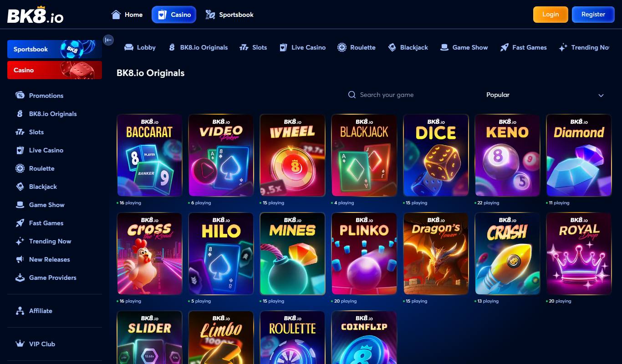Click the Slots icon in sidebar
The image size is (622, 364).
20,132
